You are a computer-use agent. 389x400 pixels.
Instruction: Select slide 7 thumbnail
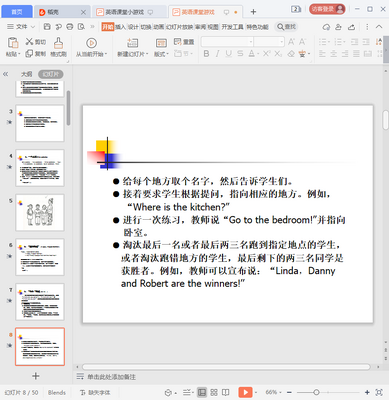pos(40,302)
